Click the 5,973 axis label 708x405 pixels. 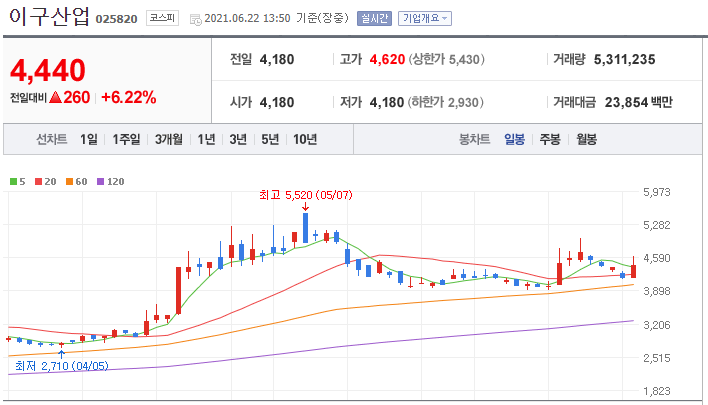pyautogui.click(x=657, y=192)
